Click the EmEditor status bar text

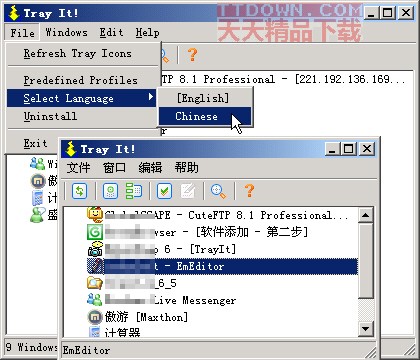point(86,350)
